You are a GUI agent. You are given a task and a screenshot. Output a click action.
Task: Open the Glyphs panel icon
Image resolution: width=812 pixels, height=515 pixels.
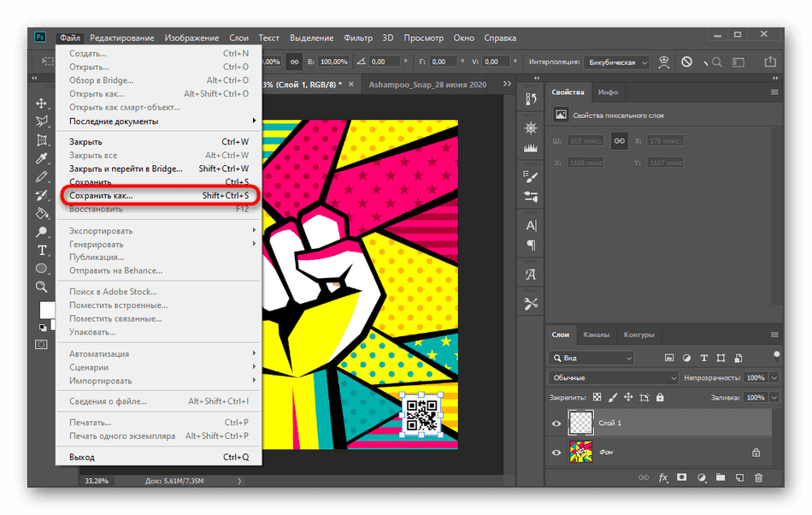click(x=531, y=275)
